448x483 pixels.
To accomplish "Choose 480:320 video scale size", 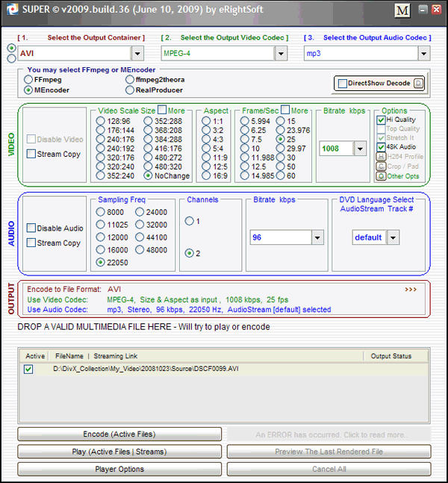I will tap(148, 166).
